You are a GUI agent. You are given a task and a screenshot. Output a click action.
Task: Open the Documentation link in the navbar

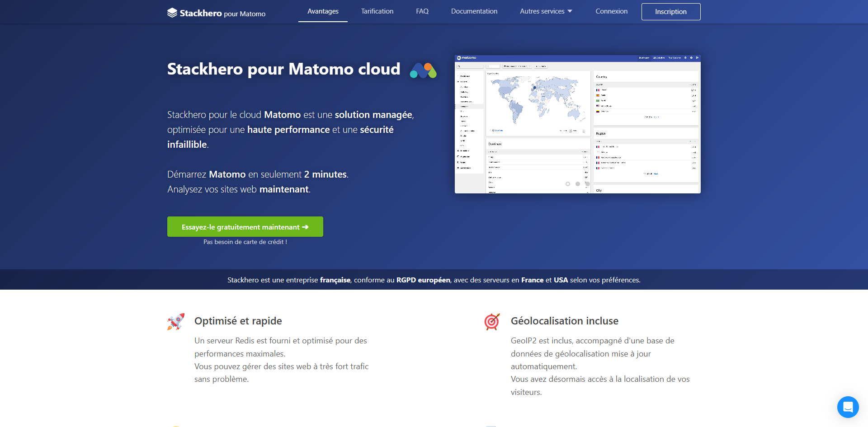474,11
